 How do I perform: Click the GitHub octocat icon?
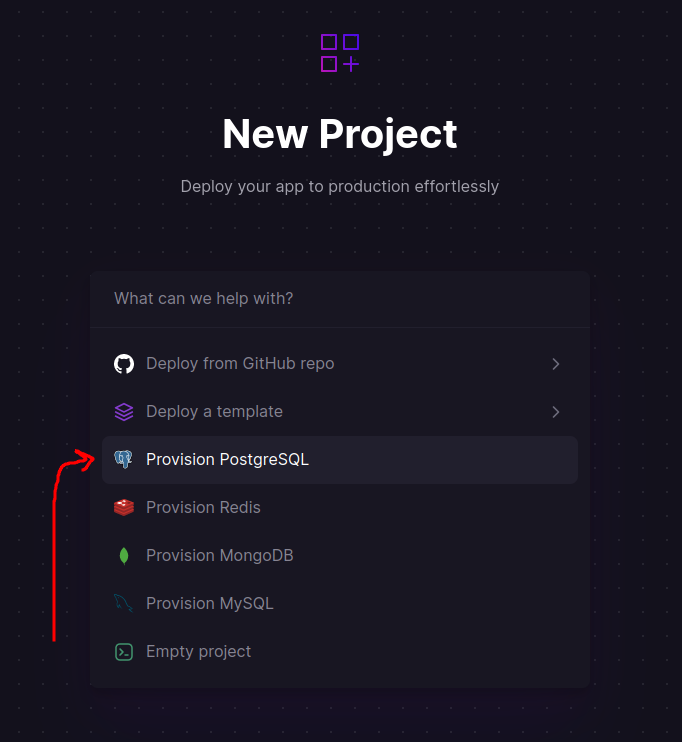click(124, 364)
